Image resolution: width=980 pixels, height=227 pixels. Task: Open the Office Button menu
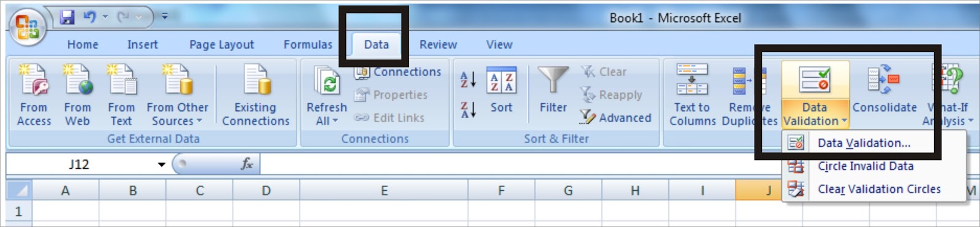click(x=28, y=28)
